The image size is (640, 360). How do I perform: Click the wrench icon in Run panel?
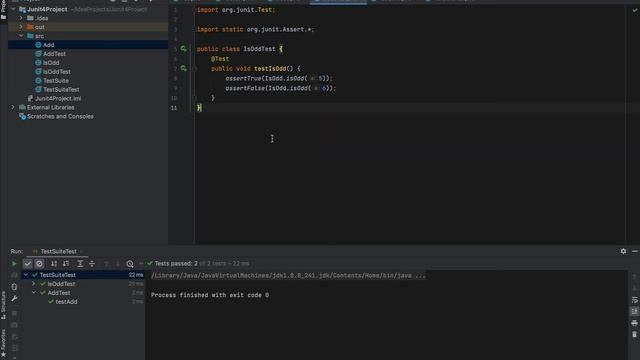coord(14,298)
